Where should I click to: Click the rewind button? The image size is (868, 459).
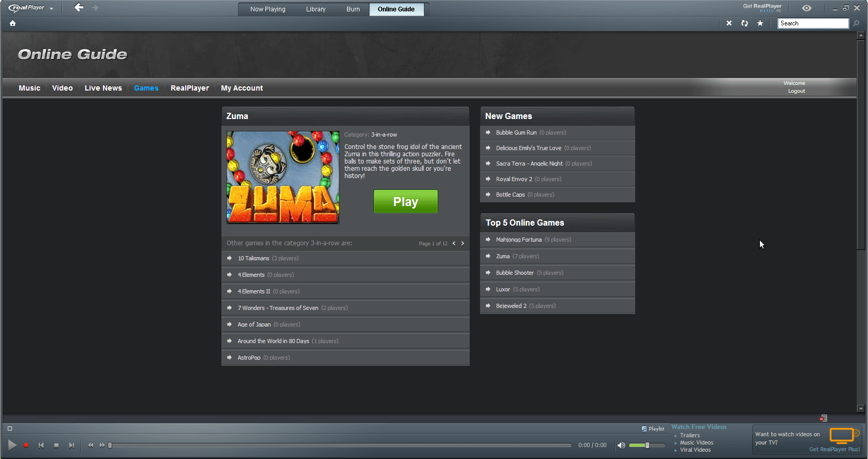click(91, 445)
